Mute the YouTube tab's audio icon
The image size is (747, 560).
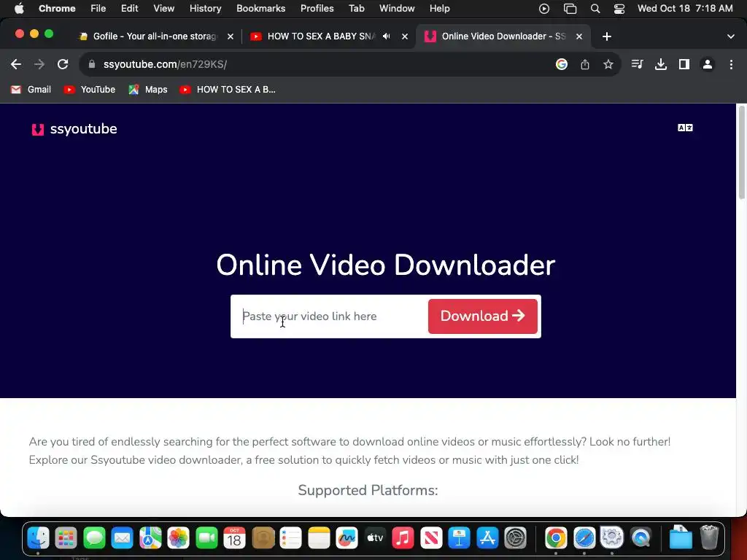[x=387, y=36]
